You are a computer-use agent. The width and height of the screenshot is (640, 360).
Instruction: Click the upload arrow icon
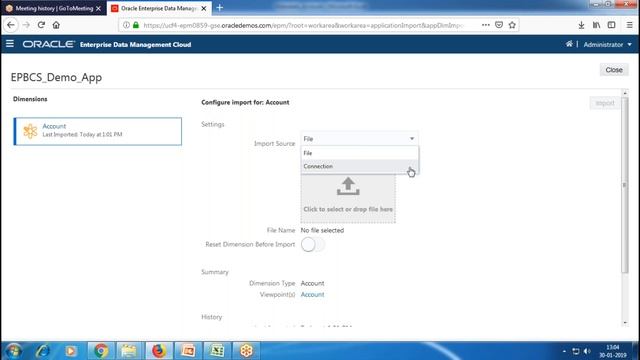coord(348,186)
